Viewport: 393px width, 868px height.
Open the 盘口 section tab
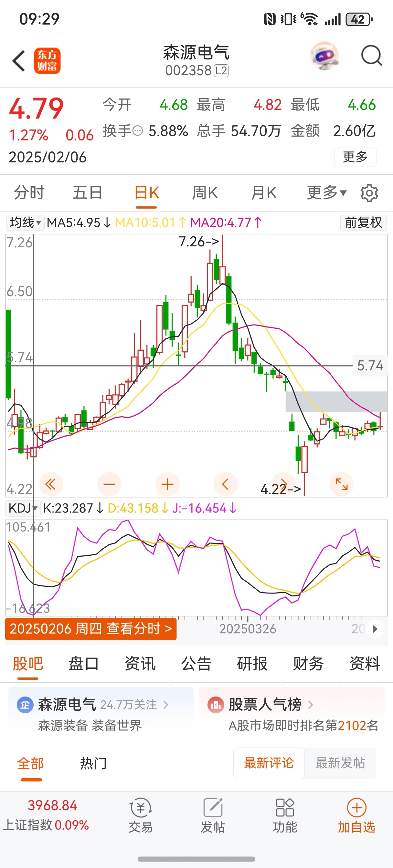(84, 664)
